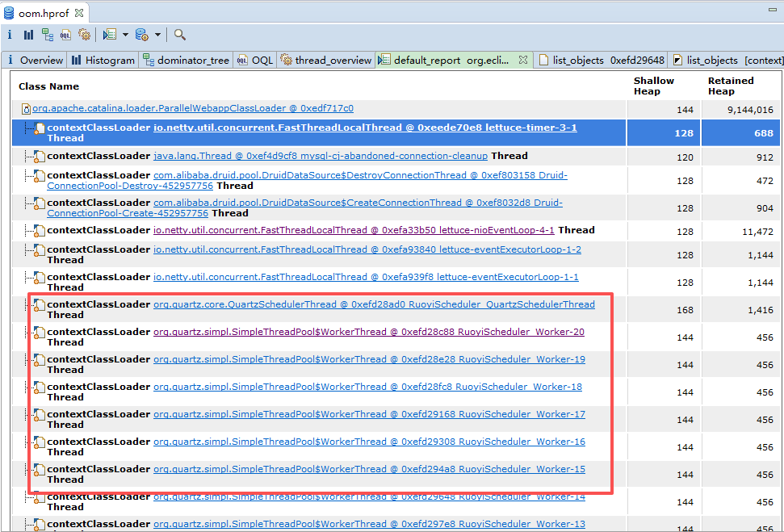Minimize the editor pane with top-right button
The image size is (784, 532).
(773, 10)
